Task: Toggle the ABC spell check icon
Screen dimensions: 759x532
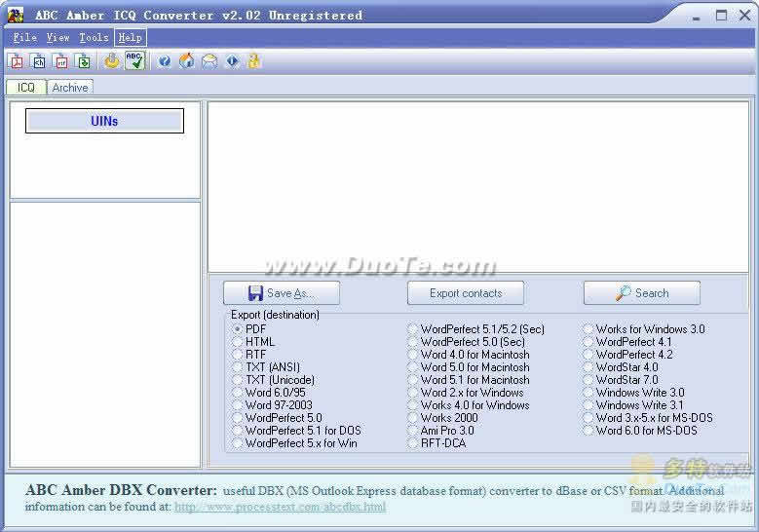Action: pyautogui.click(x=134, y=61)
